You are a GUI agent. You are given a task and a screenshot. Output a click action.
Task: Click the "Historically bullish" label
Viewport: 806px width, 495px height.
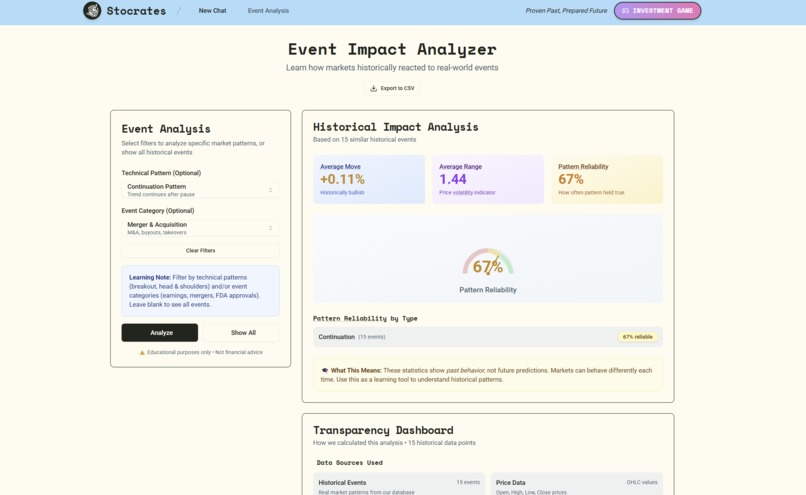tap(342, 192)
